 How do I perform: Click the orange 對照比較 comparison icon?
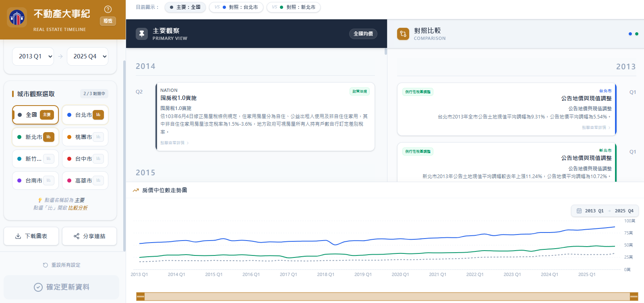403,34
